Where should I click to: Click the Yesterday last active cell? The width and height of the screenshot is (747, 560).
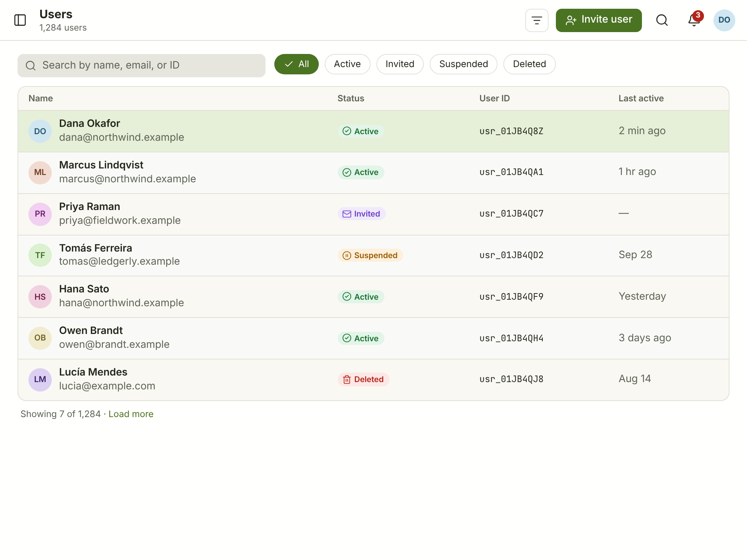(642, 296)
